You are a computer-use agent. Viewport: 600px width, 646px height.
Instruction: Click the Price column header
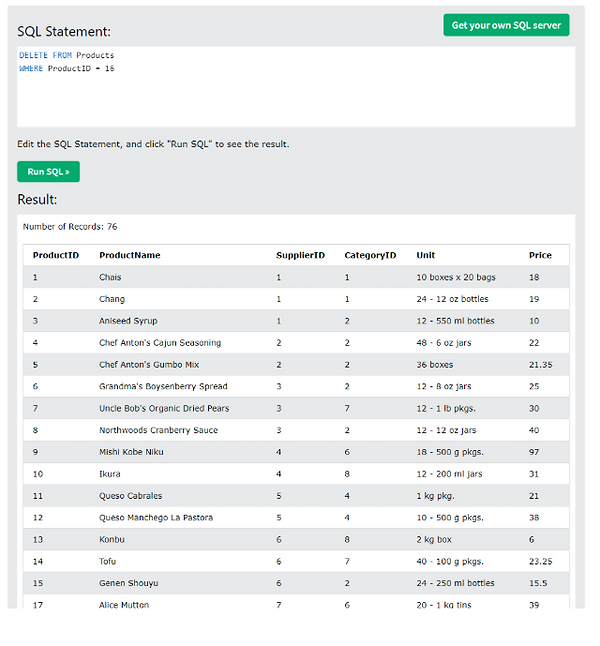540,255
